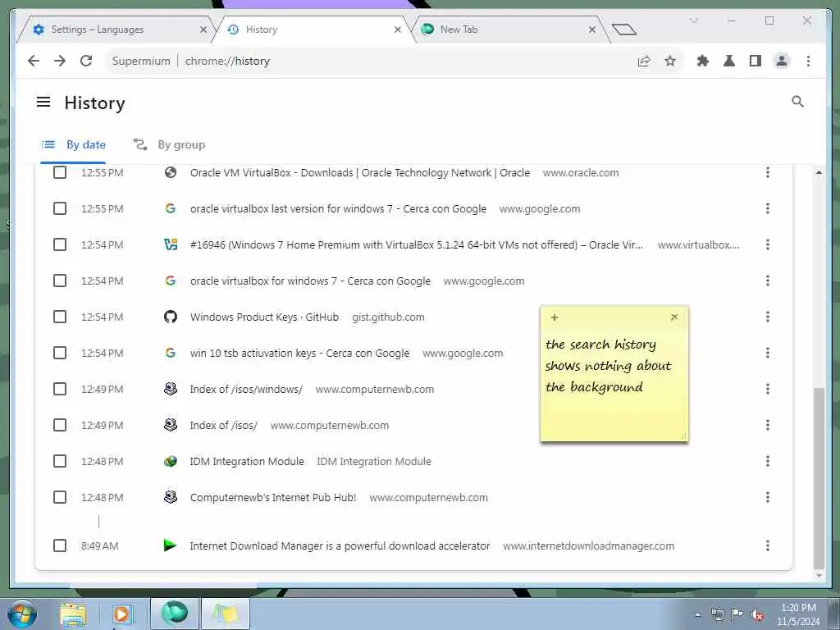Select the By date view tab
840x630 pixels.
pos(73,144)
